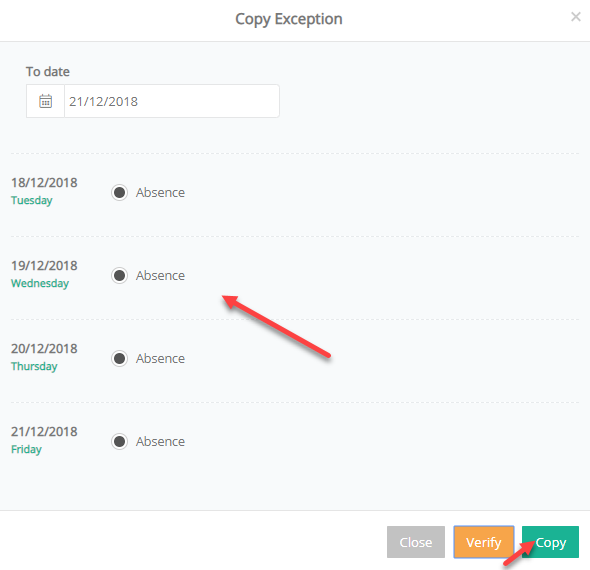Select the Absence radio for Wednesday 19/12/2018
The image size is (590, 570).
[x=120, y=275]
